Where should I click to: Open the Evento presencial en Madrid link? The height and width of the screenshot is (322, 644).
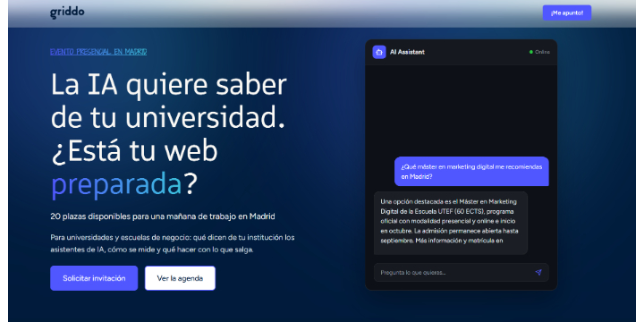98,52
